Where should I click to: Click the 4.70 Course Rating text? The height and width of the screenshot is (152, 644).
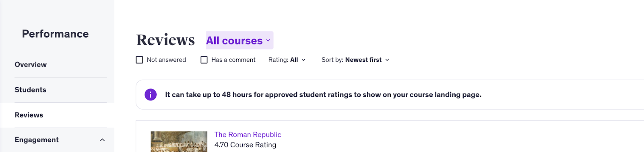click(x=245, y=145)
